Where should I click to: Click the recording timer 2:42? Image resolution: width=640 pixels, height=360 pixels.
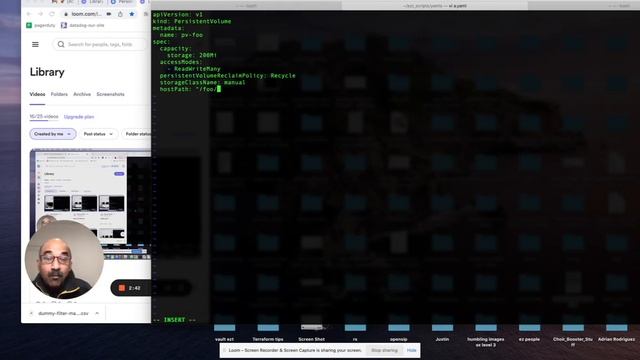pos(134,288)
